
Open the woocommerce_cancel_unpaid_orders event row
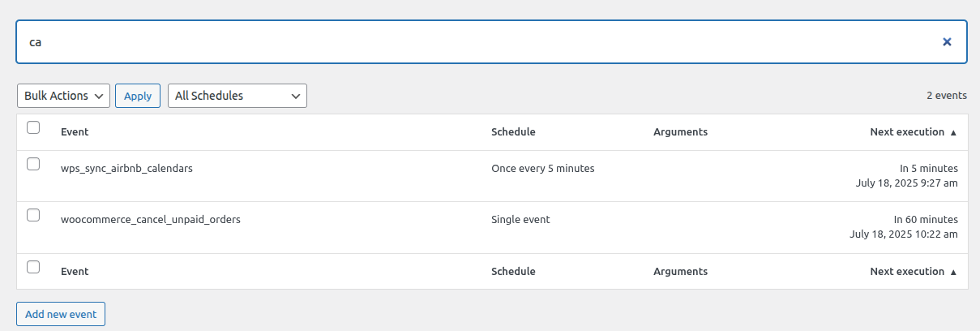click(151, 219)
